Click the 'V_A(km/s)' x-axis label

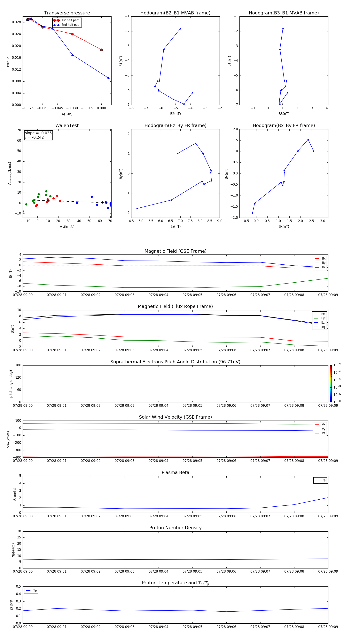pos(67,227)
